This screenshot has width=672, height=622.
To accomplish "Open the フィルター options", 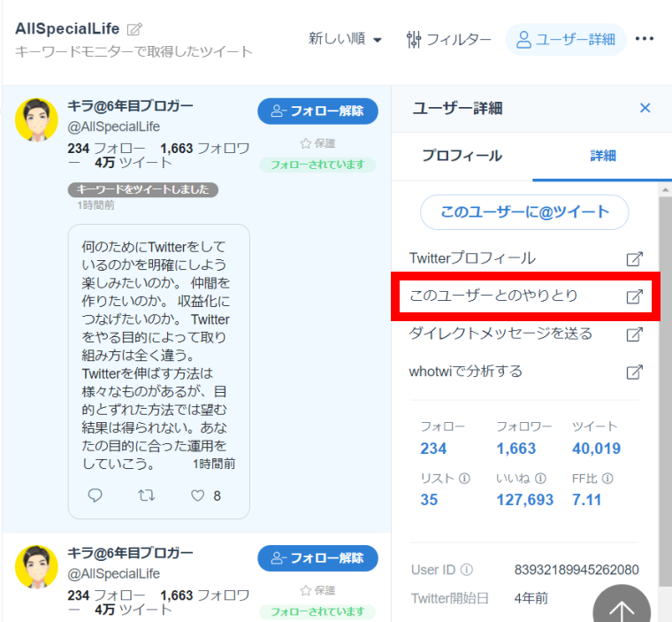I will [448, 39].
